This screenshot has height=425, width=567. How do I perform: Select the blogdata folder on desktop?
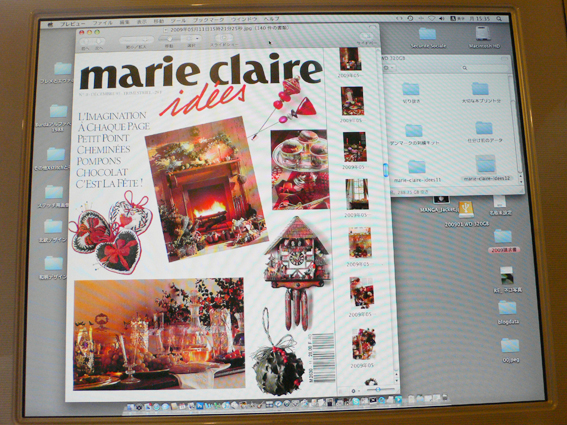508,312
